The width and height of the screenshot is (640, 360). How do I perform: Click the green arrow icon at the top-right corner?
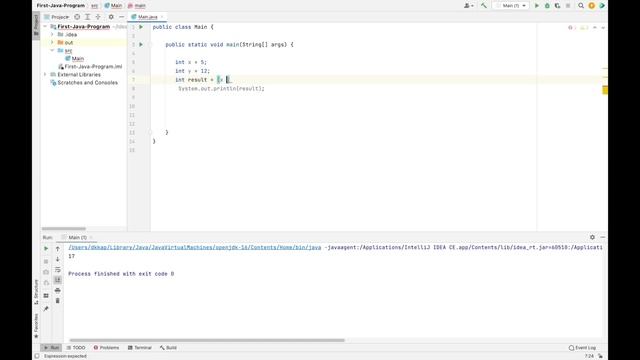pyautogui.click(x=602, y=6)
